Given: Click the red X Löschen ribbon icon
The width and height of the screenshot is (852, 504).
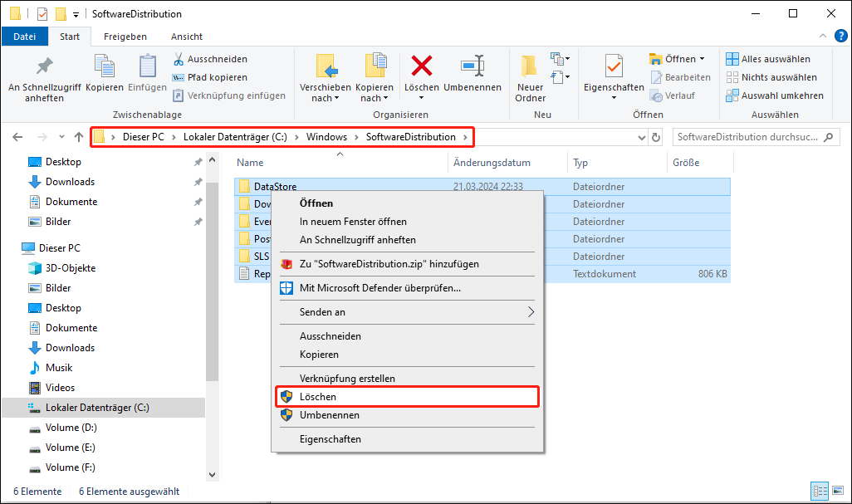Looking at the screenshot, I should click(x=422, y=66).
